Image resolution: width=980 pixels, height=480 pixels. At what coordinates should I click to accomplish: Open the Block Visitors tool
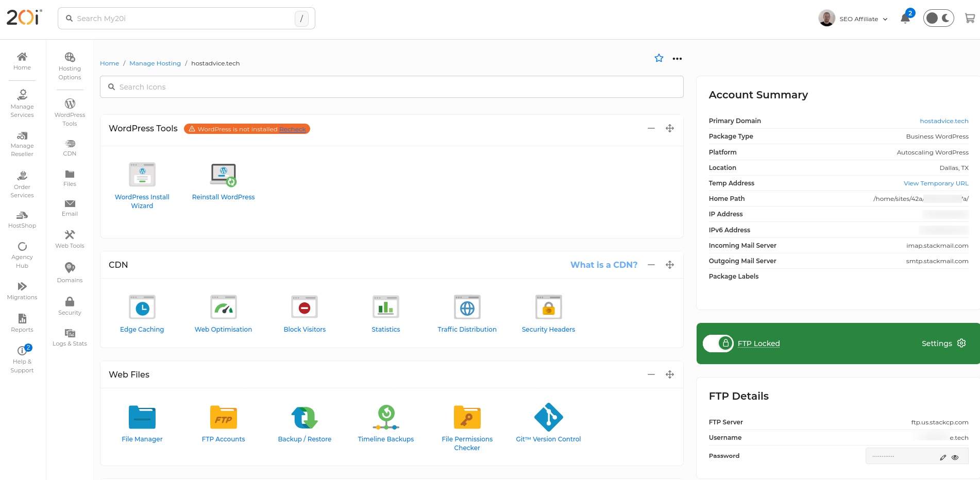(x=305, y=307)
